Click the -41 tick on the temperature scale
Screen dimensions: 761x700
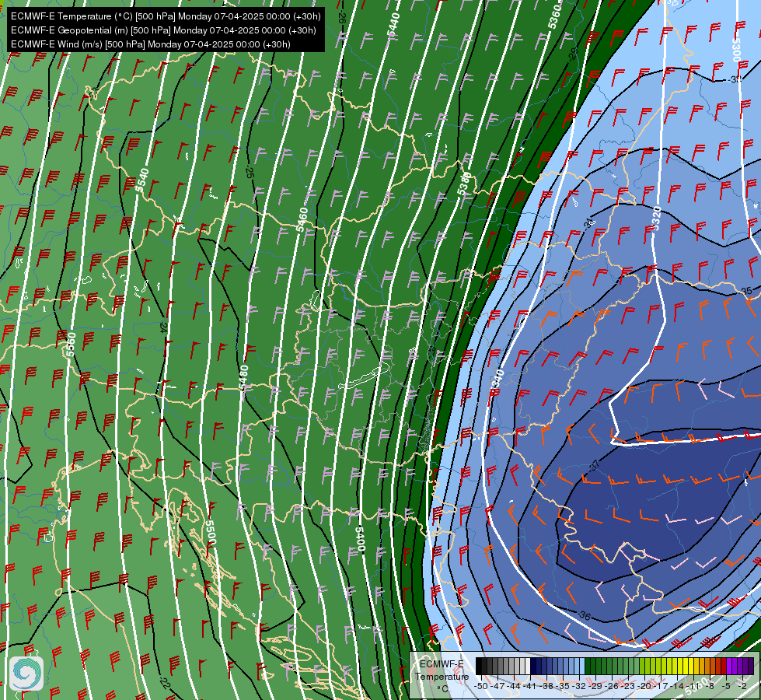[529, 686]
